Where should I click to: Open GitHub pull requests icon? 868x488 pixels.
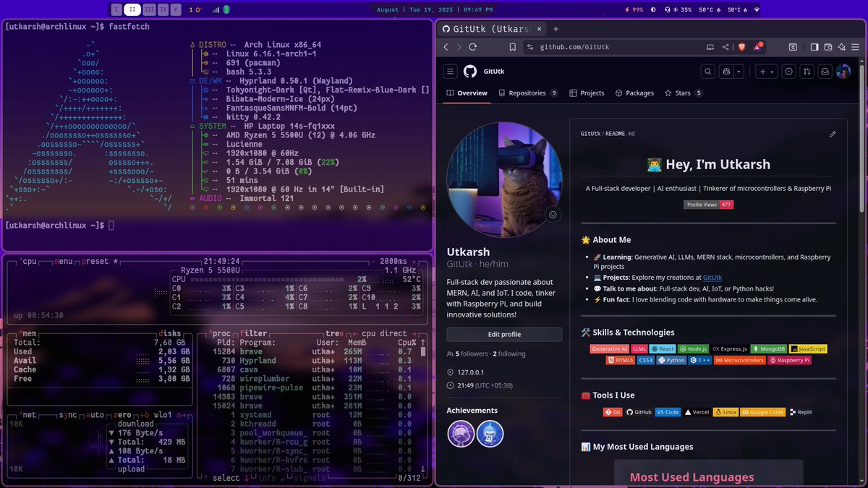pos(807,72)
